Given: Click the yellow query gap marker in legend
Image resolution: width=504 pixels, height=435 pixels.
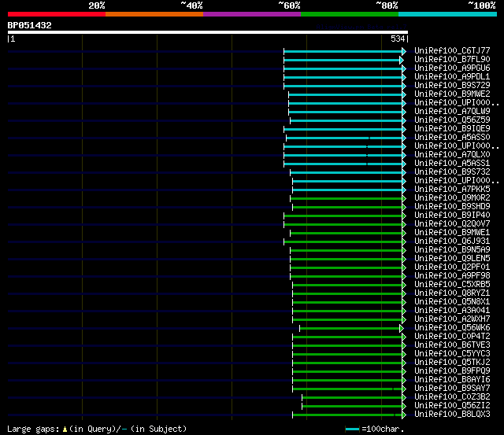Looking at the screenshot, I should tap(65, 429).
